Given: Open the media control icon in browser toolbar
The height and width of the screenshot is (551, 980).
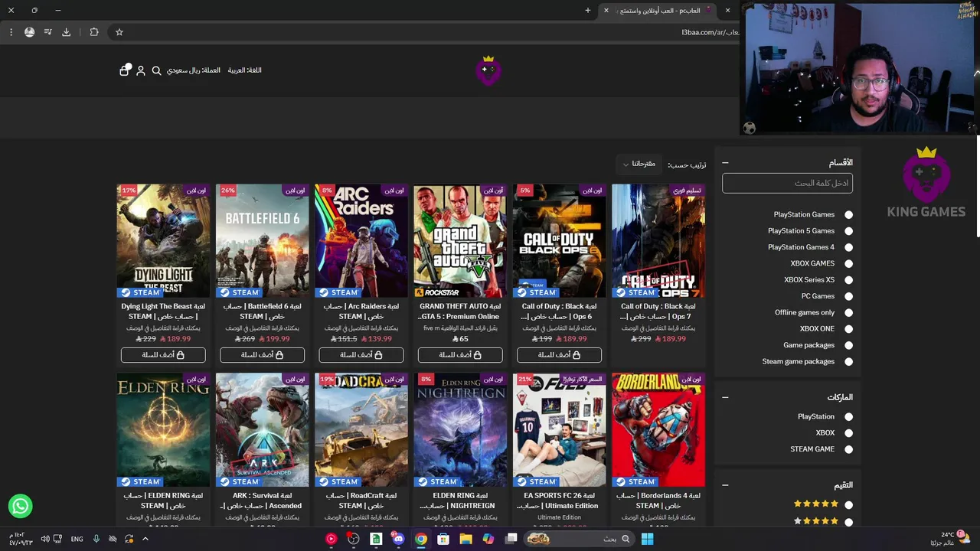Looking at the screenshot, I should click(47, 32).
